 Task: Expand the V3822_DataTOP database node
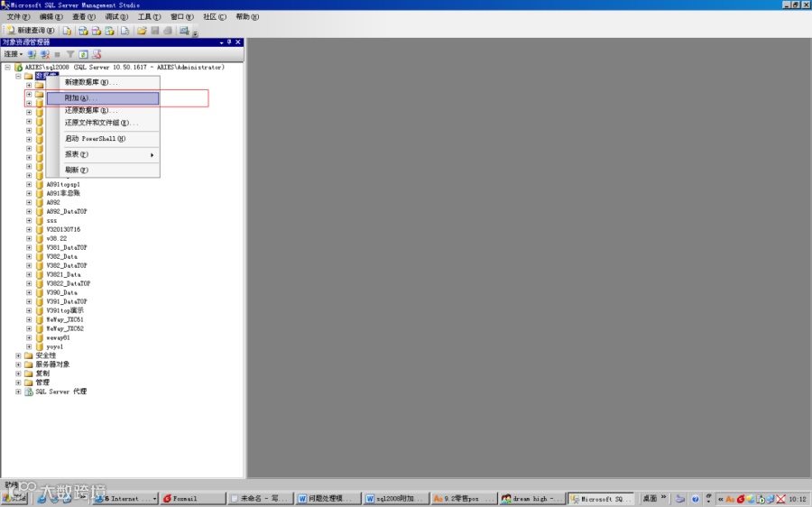(x=29, y=283)
